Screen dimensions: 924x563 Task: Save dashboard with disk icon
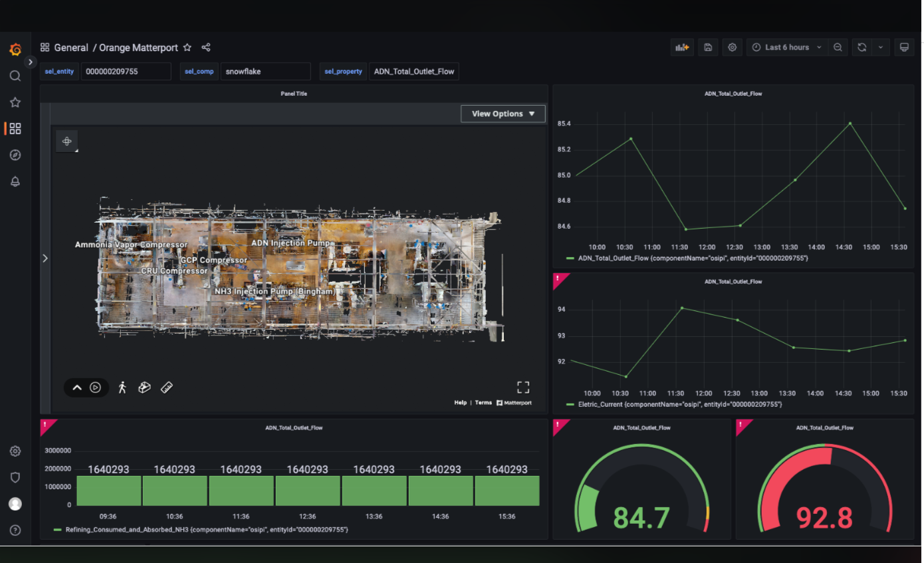[708, 47]
